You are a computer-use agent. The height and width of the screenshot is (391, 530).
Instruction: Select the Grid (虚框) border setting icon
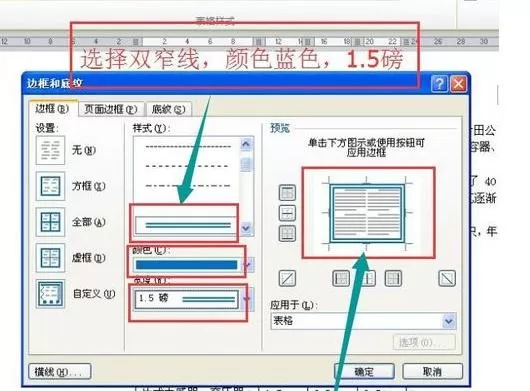coord(50,258)
